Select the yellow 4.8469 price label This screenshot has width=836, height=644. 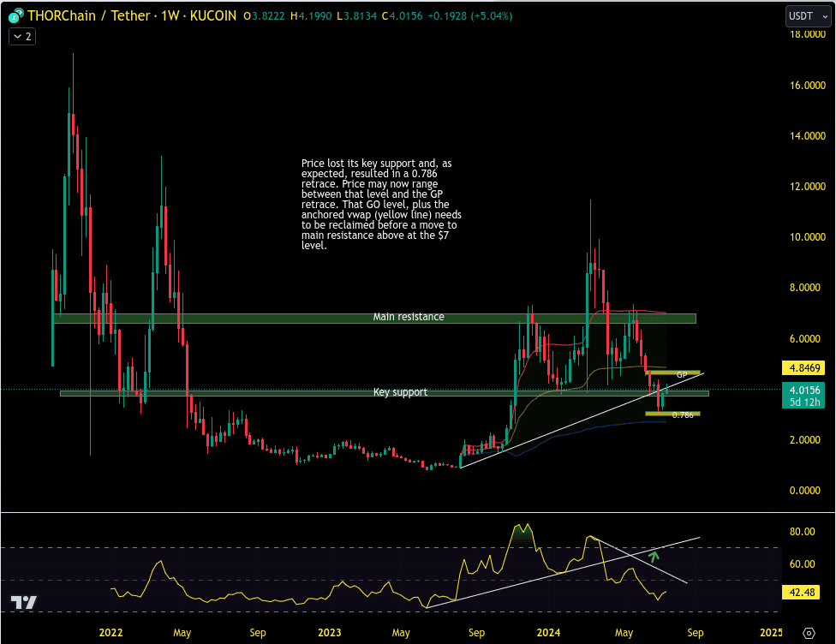[803, 368]
